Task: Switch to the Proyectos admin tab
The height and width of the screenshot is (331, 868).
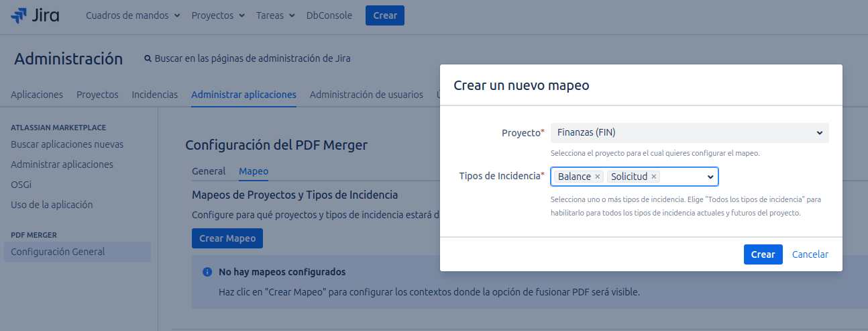Action: [97, 95]
